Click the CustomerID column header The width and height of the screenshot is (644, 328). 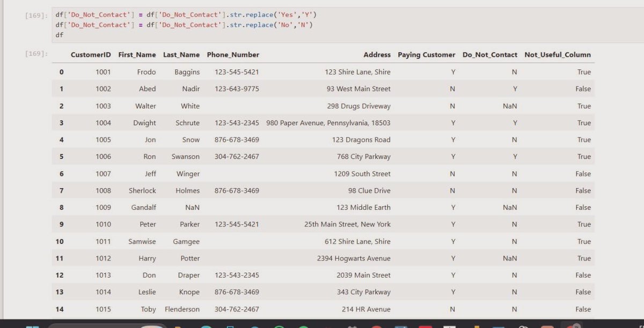(91, 55)
